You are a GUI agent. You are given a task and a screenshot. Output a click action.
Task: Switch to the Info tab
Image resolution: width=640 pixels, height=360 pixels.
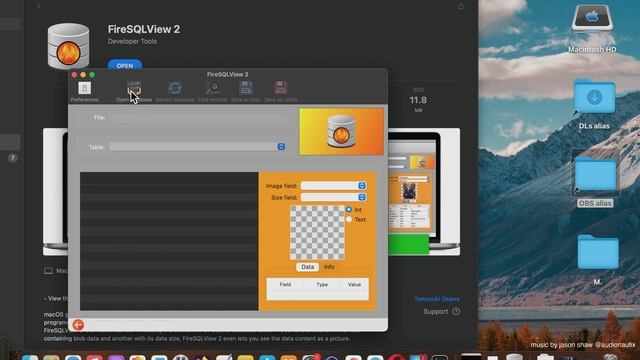[329, 267]
